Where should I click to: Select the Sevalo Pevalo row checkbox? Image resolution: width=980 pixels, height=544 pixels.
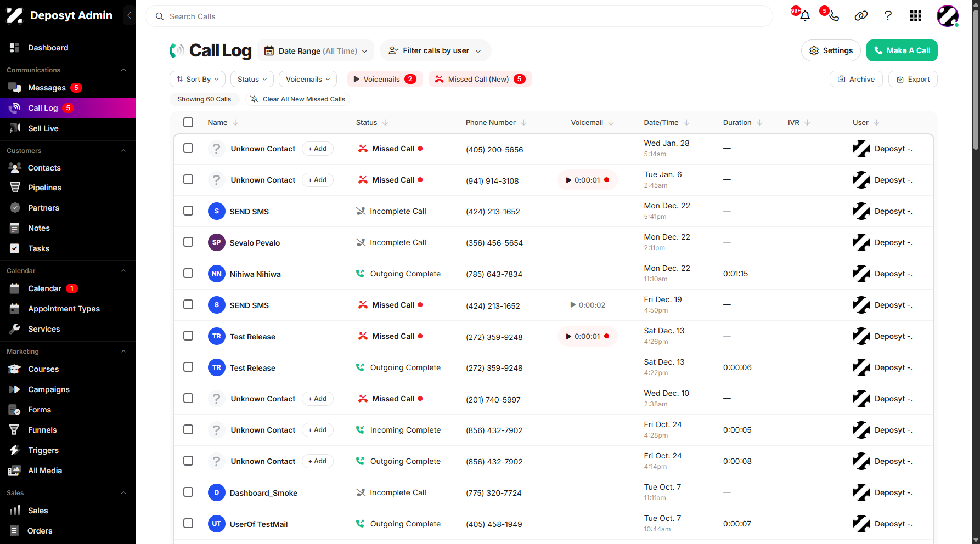(x=188, y=242)
